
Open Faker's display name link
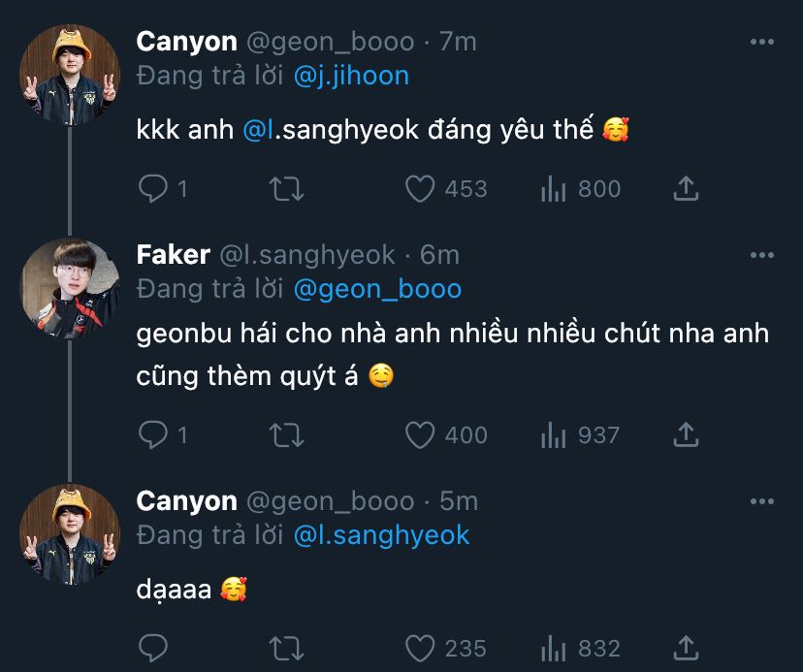click(x=174, y=255)
